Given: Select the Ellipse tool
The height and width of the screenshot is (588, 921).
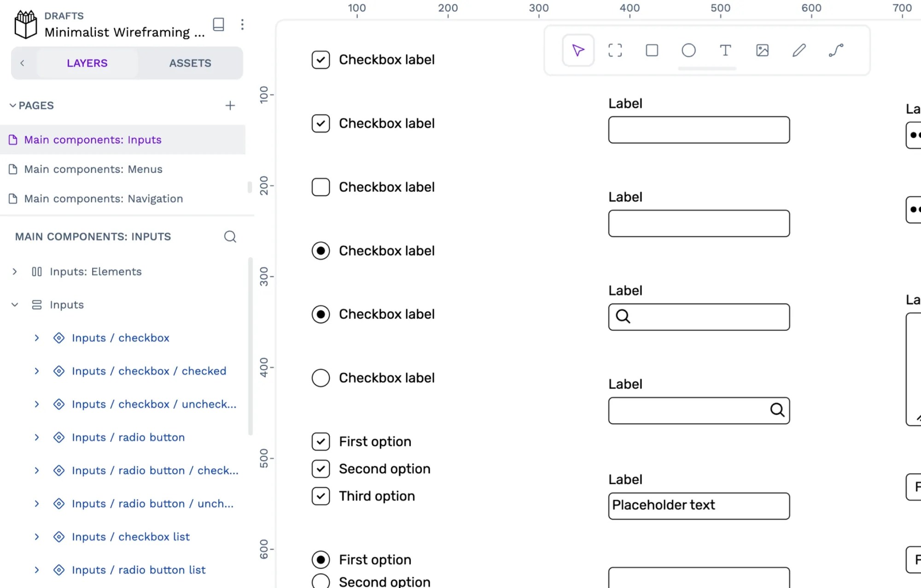Looking at the screenshot, I should click(688, 50).
